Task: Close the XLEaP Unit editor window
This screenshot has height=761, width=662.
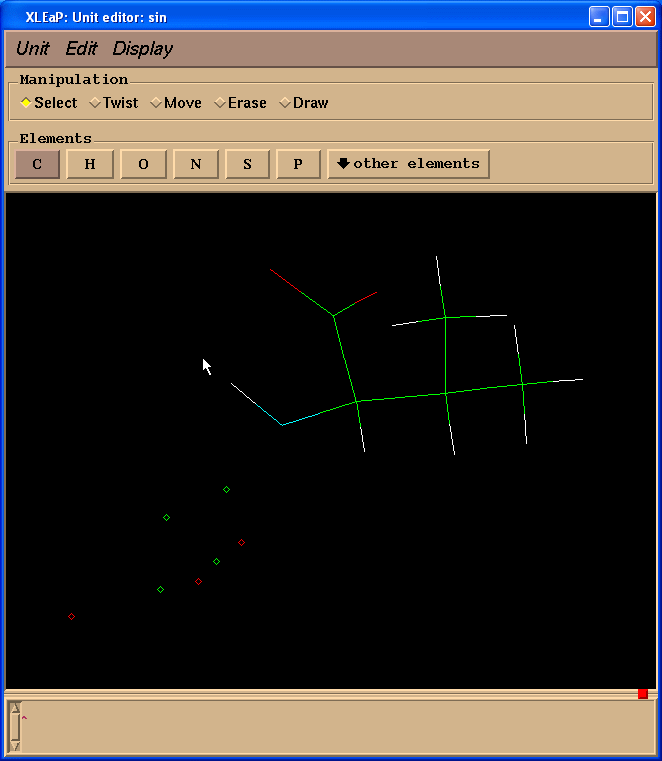Action: (x=645, y=17)
